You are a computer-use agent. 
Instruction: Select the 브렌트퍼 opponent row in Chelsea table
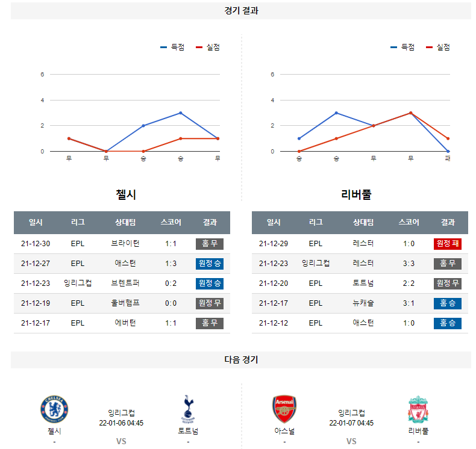(x=122, y=283)
